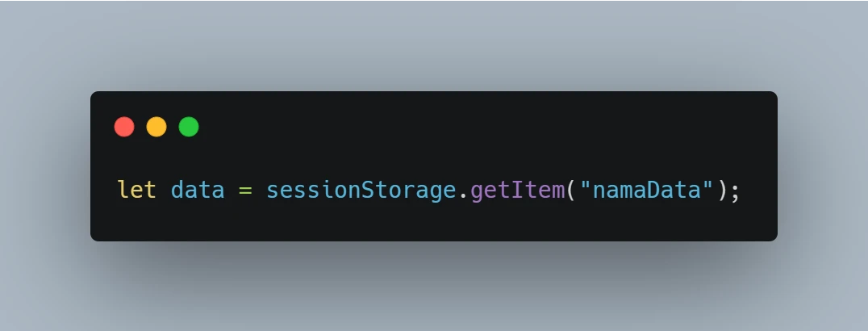Click the 'sessionStorage' object name

[361, 191]
